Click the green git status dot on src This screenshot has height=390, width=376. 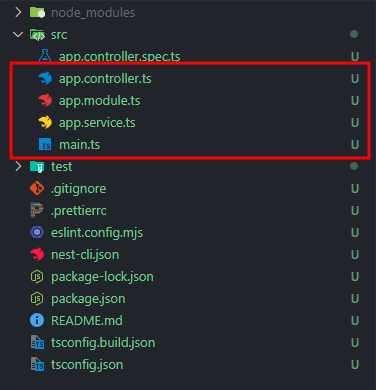pos(354,34)
